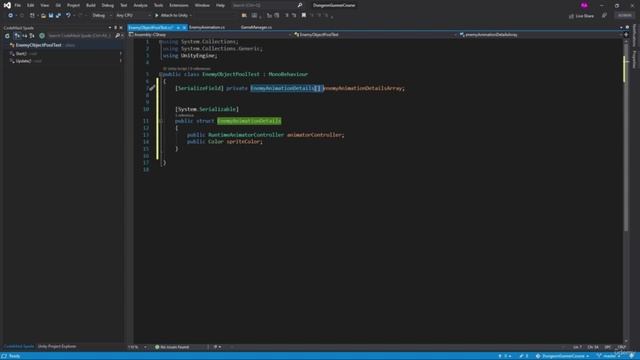Open the Extensions menu
This screenshot has width=640, height=360.
click(x=179, y=5)
